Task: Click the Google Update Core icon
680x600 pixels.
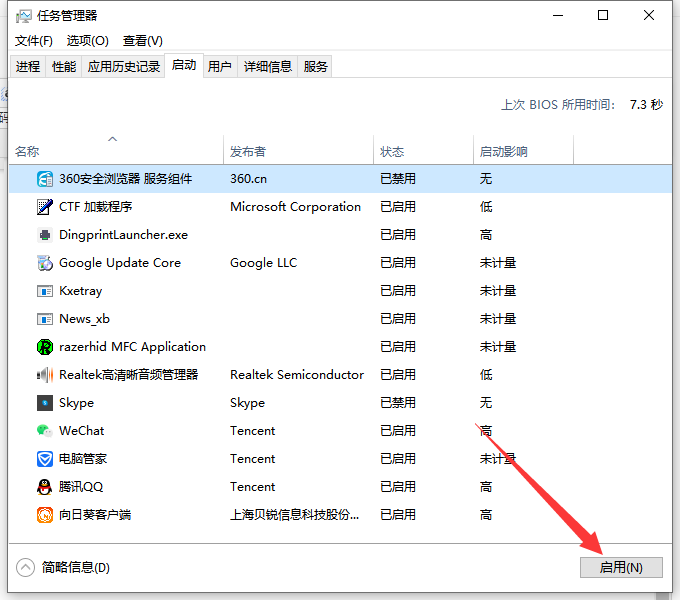Action: (45, 263)
